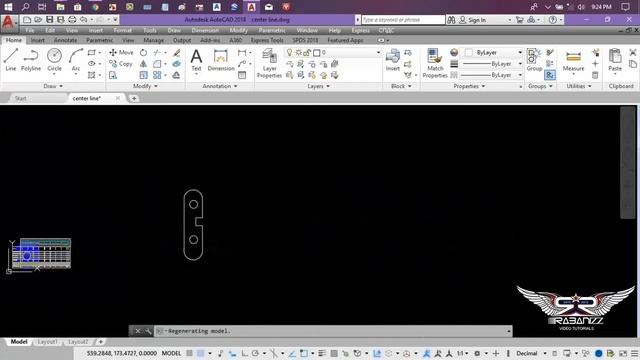The width and height of the screenshot is (640, 360).
Task: Toggle ortho mode in status bar
Action: (244, 353)
